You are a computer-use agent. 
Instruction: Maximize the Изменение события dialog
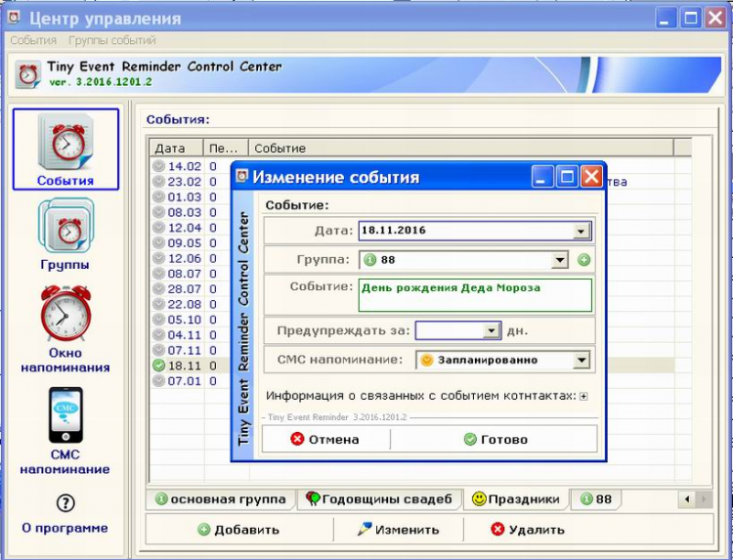click(567, 177)
